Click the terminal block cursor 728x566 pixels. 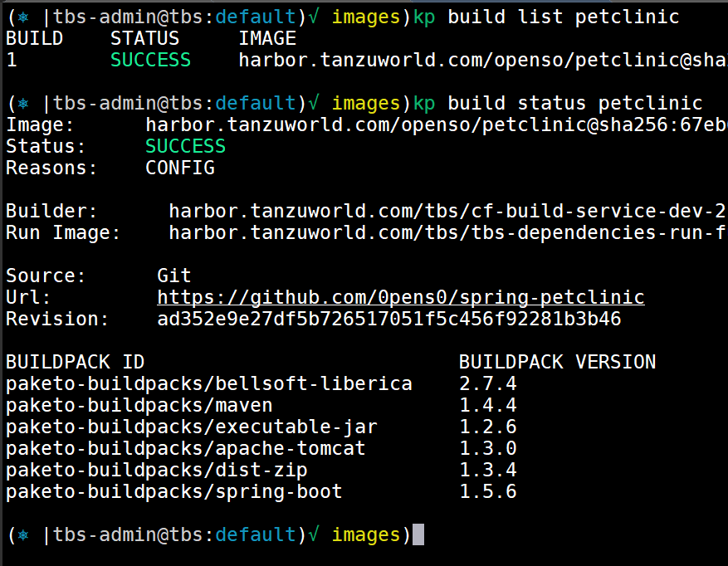(418, 535)
